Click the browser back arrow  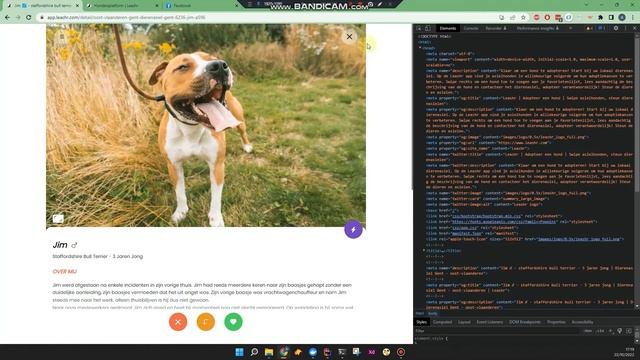click(x=7, y=18)
